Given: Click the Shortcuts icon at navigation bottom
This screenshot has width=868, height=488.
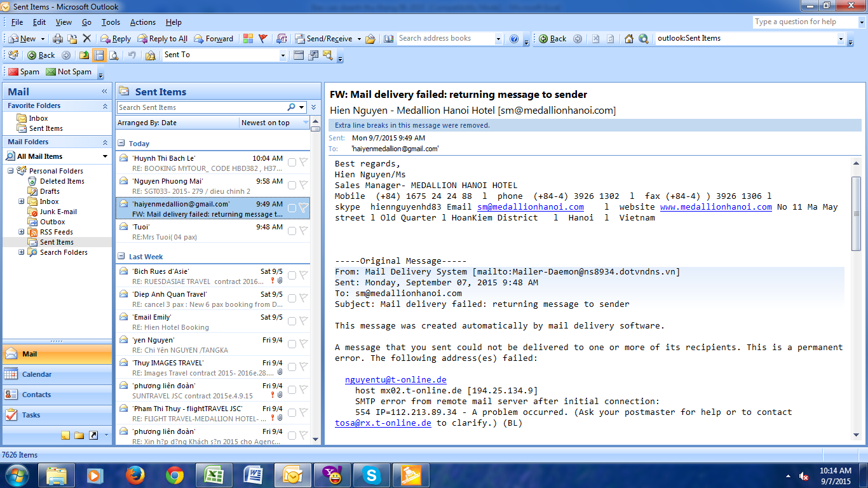Looking at the screenshot, I should coord(93,435).
